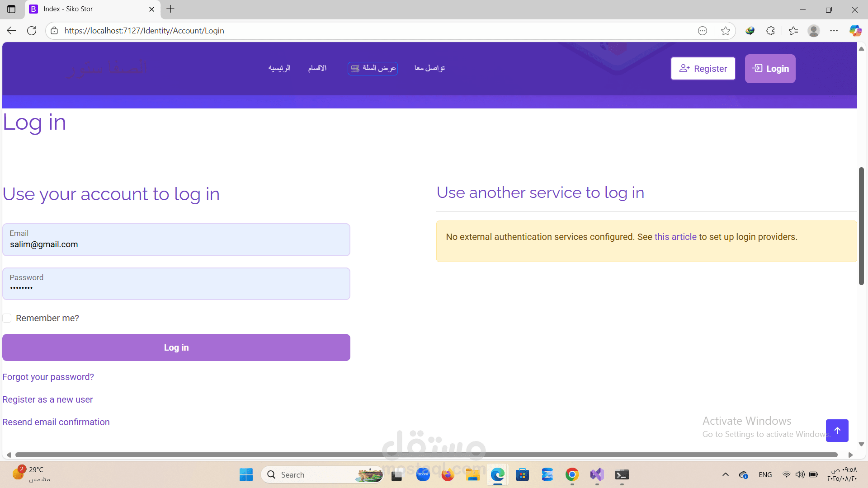Open Favorites list icon in toolbar
The width and height of the screenshot is (868, 488).
793,31
